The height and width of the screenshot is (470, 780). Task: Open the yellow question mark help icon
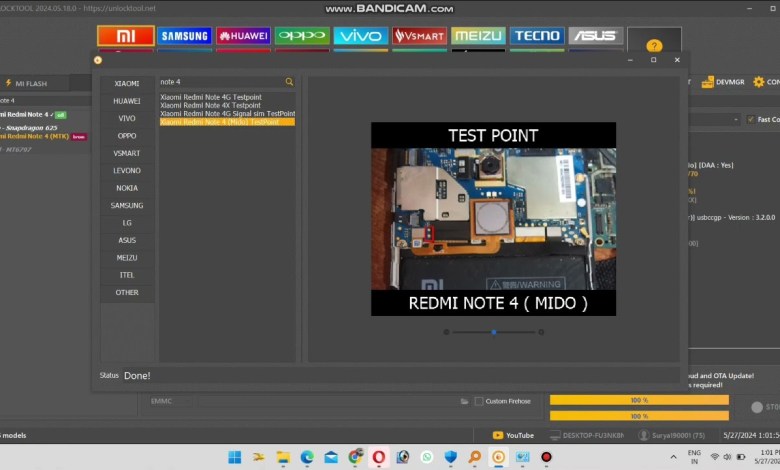[x=654, y=46]
